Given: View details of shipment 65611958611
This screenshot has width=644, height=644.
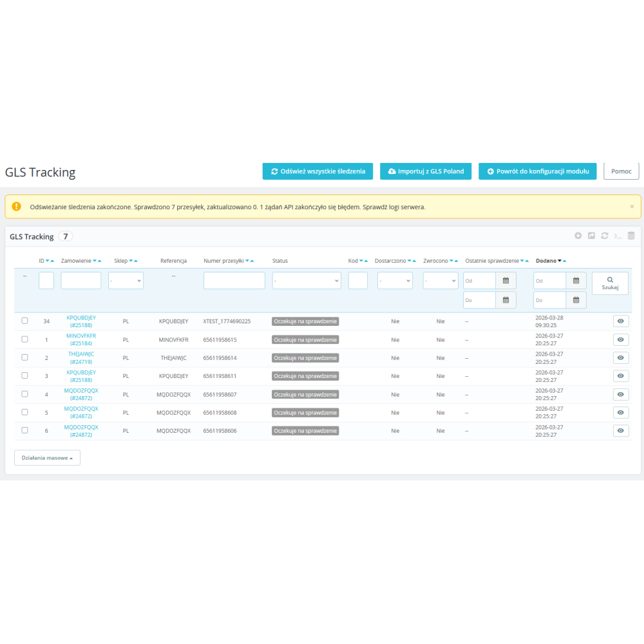Looking at the screenshot, I should coord(621,376).
